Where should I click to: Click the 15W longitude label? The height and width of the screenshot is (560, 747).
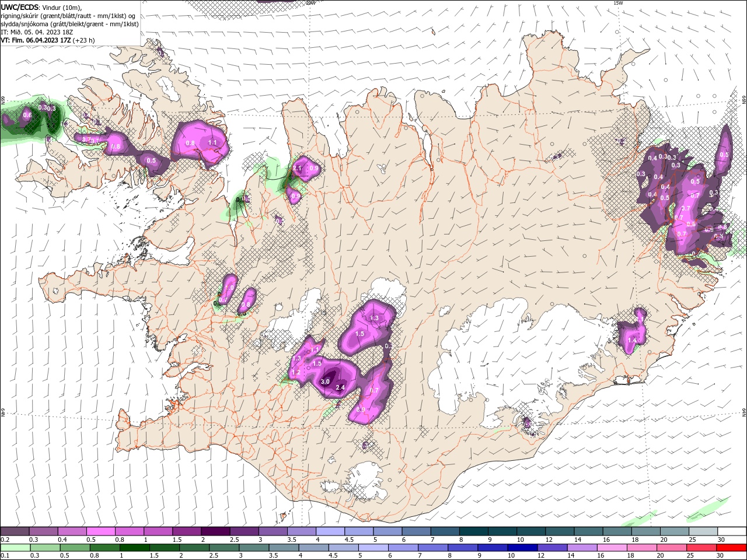618,3
